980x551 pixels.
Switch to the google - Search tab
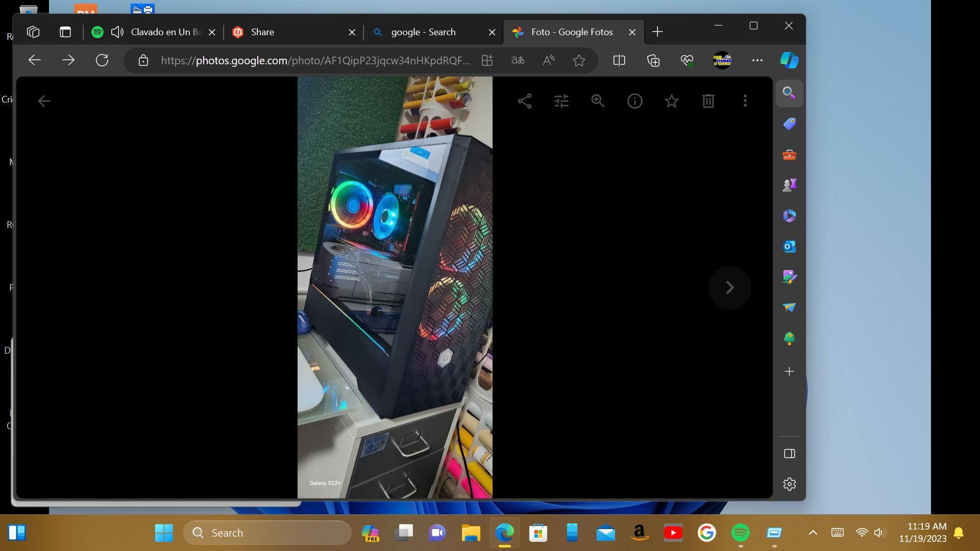424,32
